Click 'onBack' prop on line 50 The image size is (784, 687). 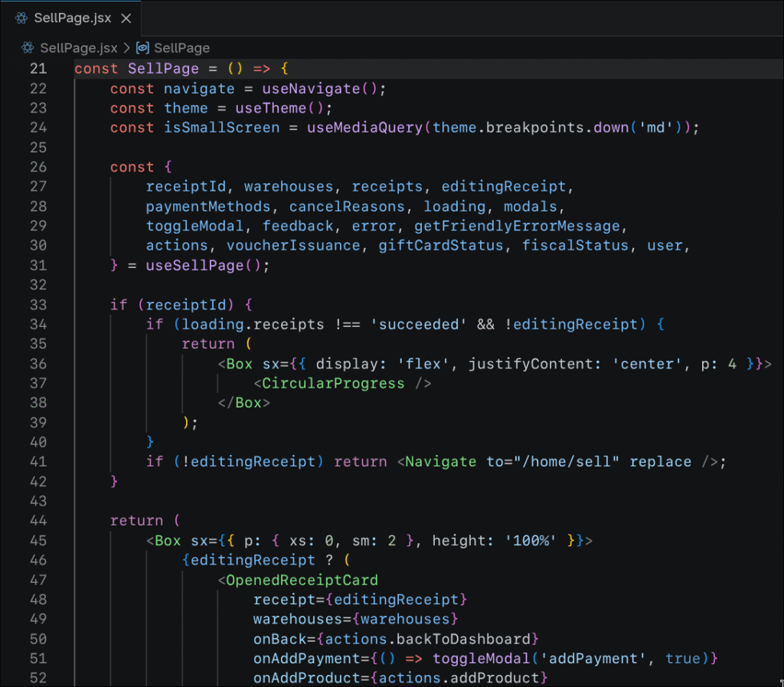(279, 639)
